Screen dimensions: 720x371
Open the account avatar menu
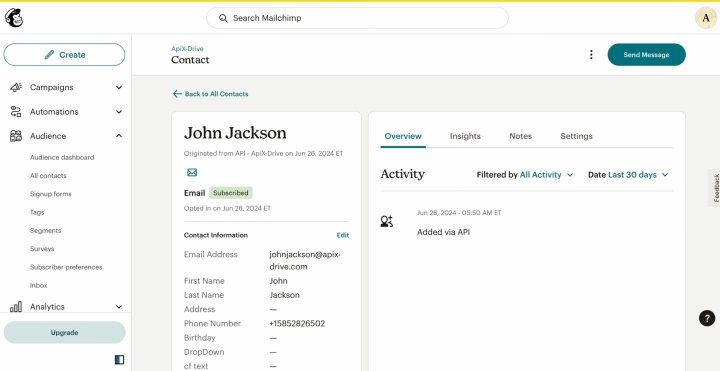pyautogui.click(x=705, y=18)
